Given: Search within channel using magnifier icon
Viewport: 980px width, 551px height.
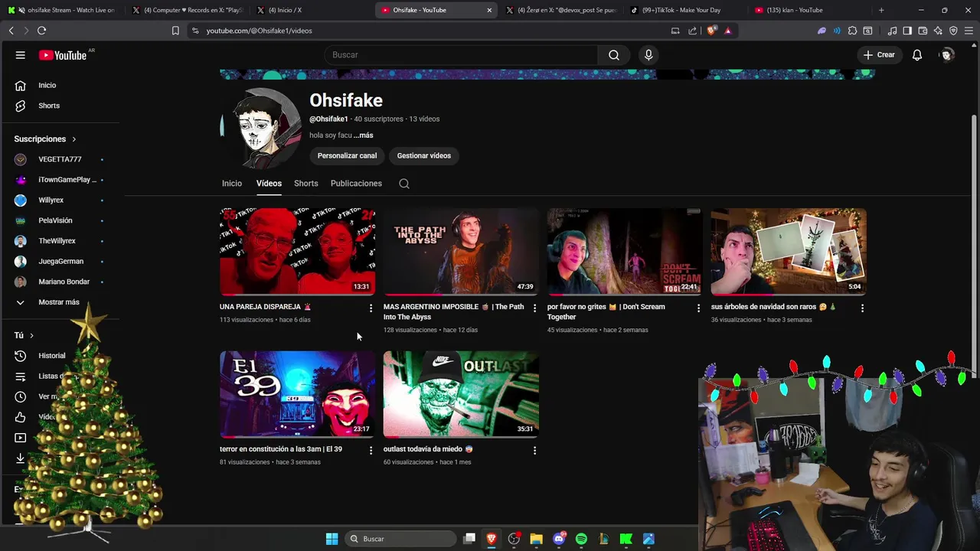Looking at the screenshot, I should point(404,184).
